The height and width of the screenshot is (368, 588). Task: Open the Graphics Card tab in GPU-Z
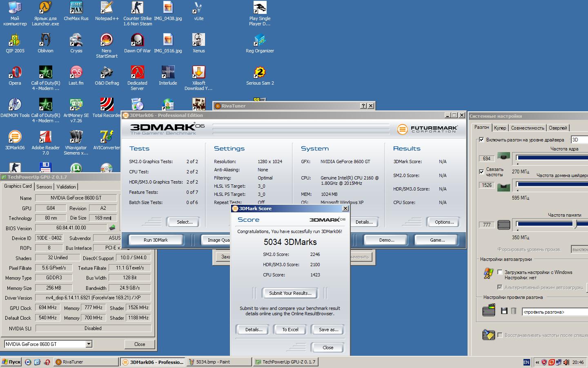pos(18,186)
